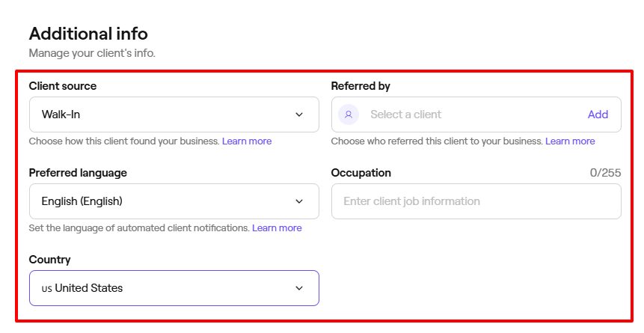The image size is (644, 333).
Task: Click the English (English) language value
Action: [82, 201]
